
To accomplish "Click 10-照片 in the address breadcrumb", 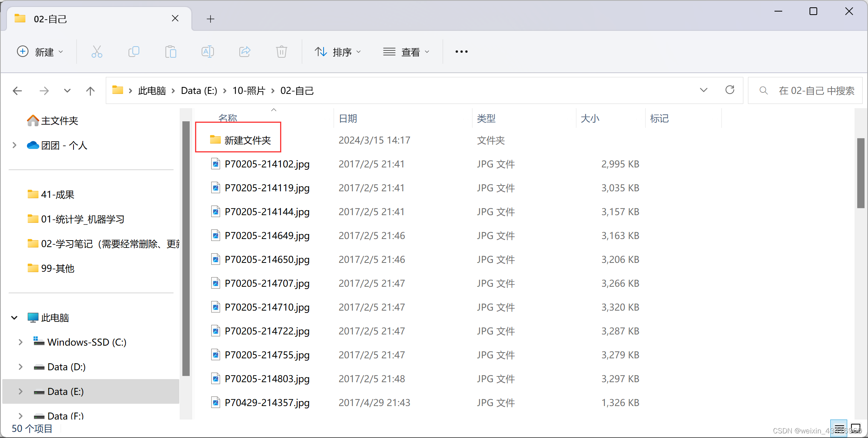I will 249,91.
